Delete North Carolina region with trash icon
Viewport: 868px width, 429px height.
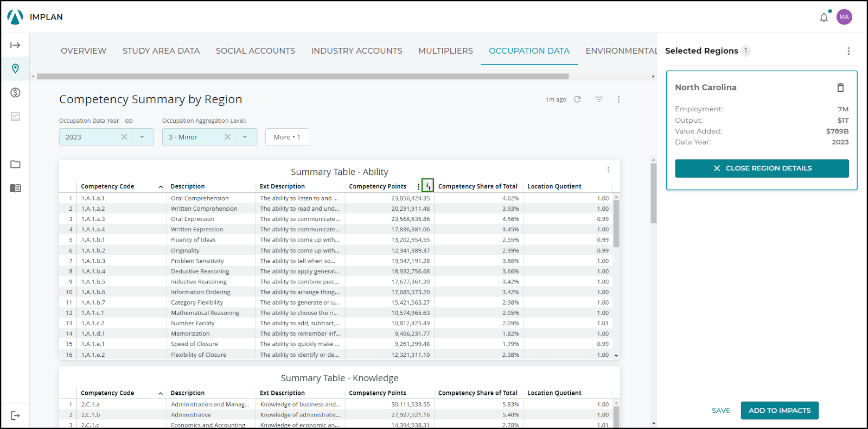[x=840, y=87]
